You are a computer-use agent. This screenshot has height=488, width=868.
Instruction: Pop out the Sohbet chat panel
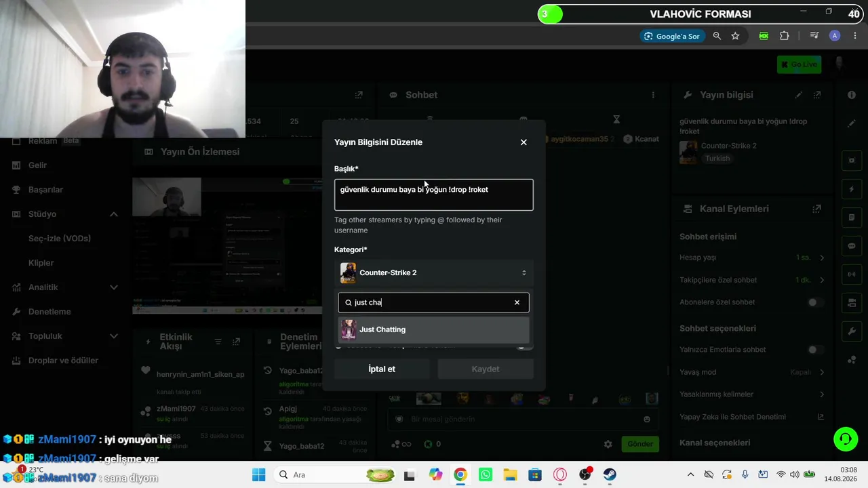tap(359, 95)
